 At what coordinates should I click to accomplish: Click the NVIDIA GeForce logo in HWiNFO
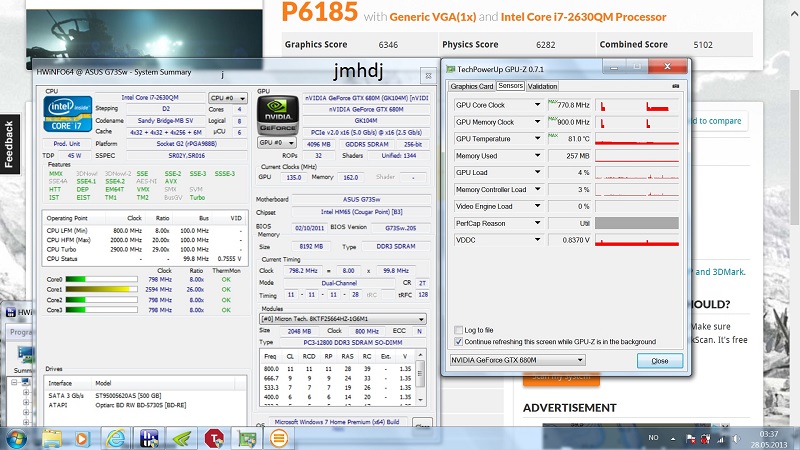click(x=278, y=115)
